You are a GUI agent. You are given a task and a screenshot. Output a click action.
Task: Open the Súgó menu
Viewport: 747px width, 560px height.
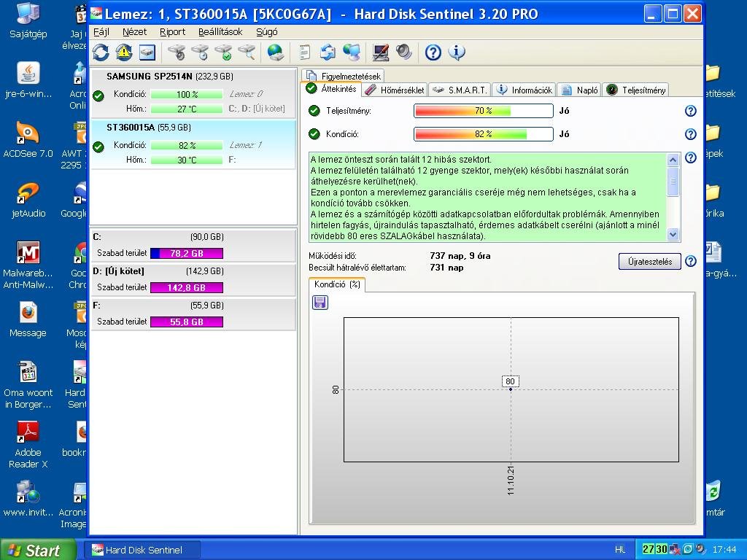coord(267,32)
